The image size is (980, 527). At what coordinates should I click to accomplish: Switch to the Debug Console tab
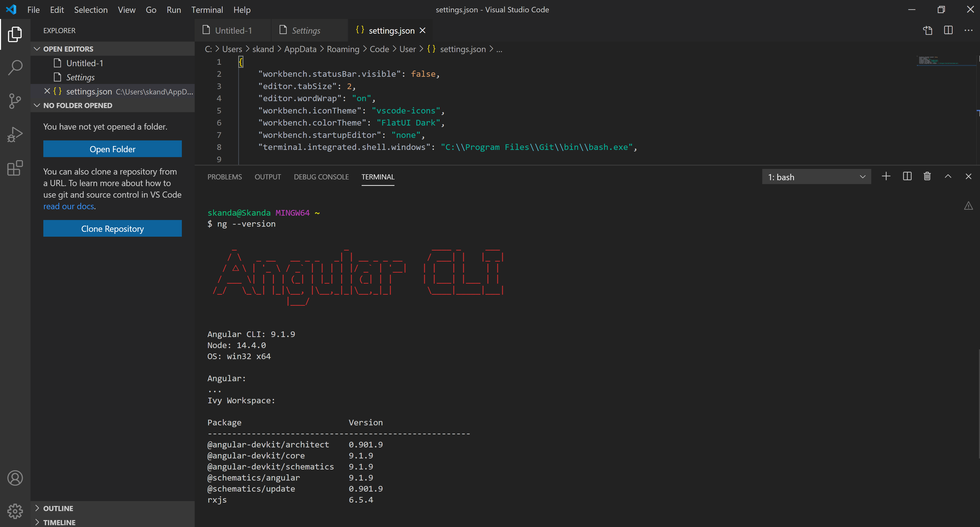(x=321, y=177)
